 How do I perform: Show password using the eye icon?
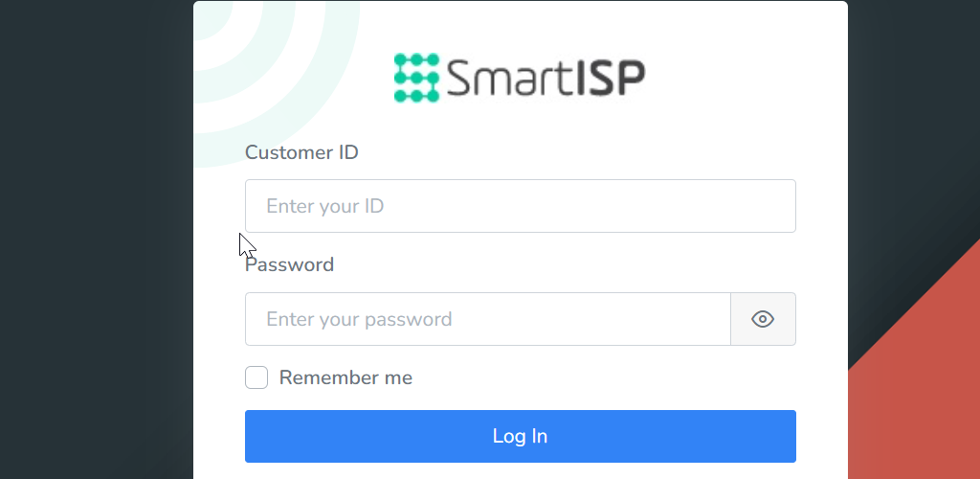pos(763,319)
